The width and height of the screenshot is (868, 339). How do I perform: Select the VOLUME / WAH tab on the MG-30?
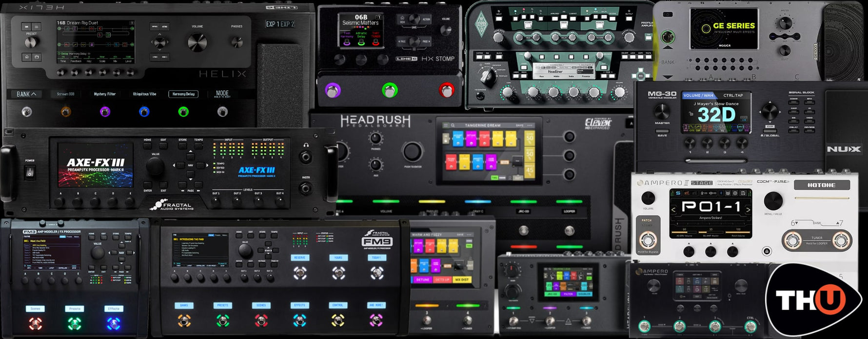pos(698,95)
